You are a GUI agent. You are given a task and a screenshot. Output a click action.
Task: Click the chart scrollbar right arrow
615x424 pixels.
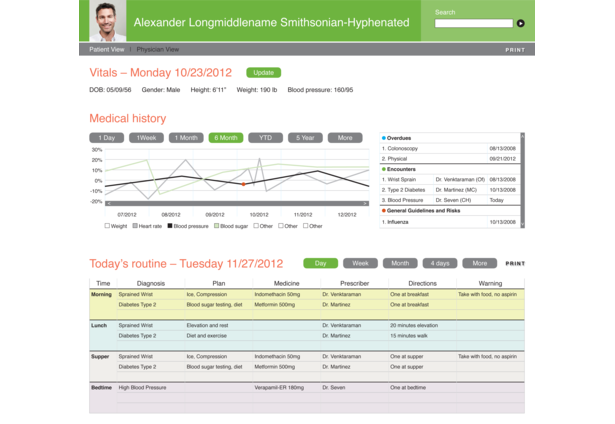click(x=366, y=204)
